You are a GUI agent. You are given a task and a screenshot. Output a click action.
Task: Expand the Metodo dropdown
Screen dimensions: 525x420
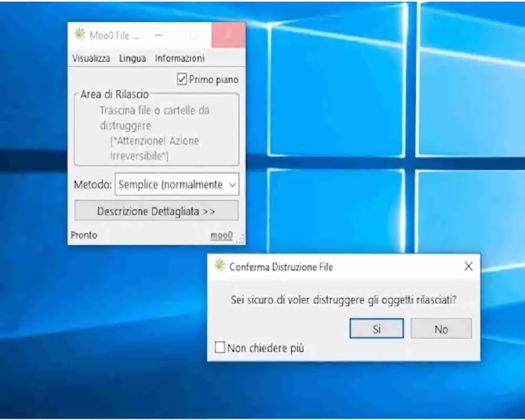177,184
